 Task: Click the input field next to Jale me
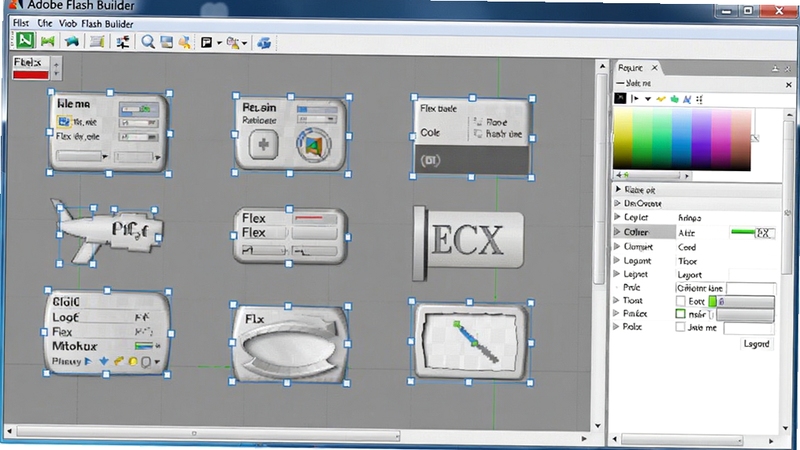coord(748,328)
